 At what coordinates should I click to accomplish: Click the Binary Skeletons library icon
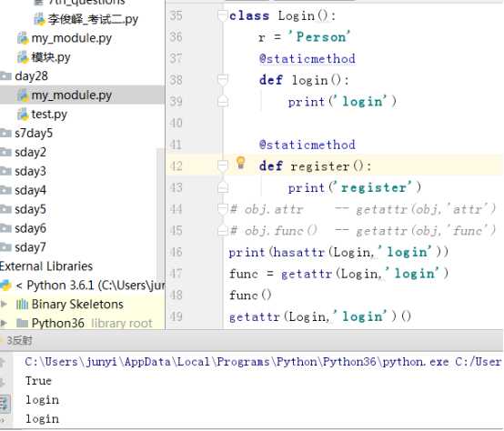(22, 304)
